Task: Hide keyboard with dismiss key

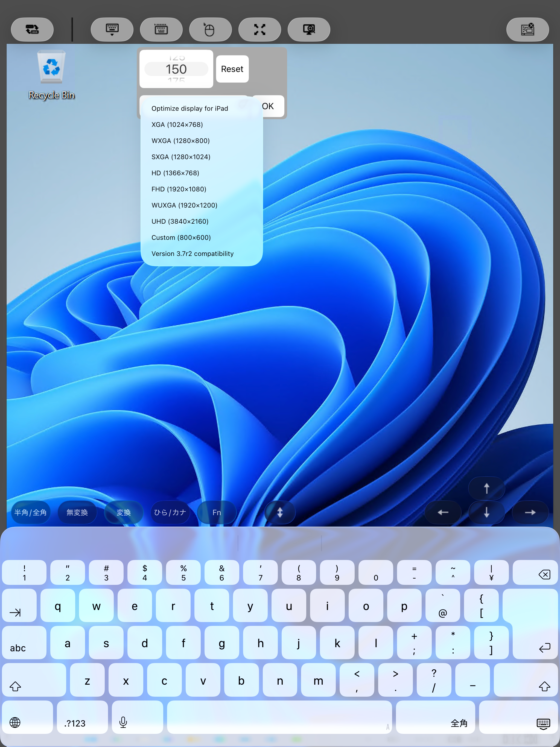Action: click(518, 717)
